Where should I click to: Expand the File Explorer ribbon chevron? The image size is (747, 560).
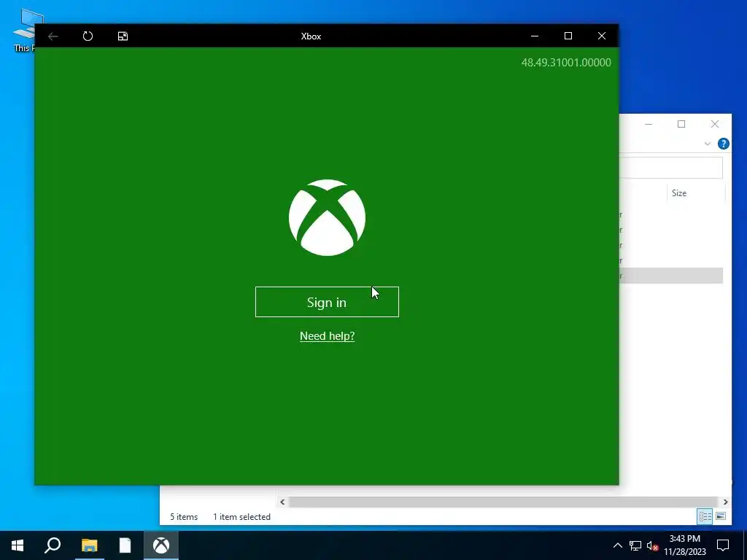point(708,144)
